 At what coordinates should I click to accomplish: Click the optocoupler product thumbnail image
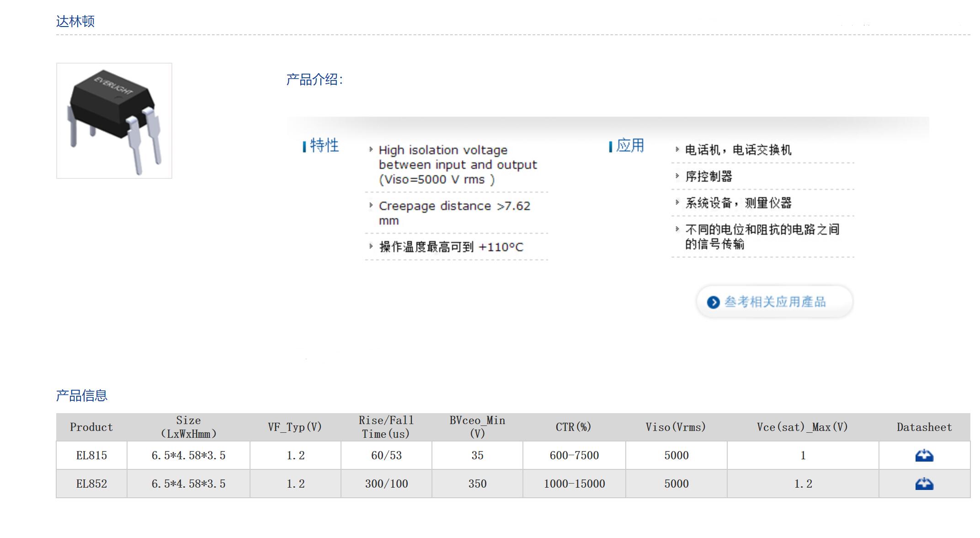(114, 121)
